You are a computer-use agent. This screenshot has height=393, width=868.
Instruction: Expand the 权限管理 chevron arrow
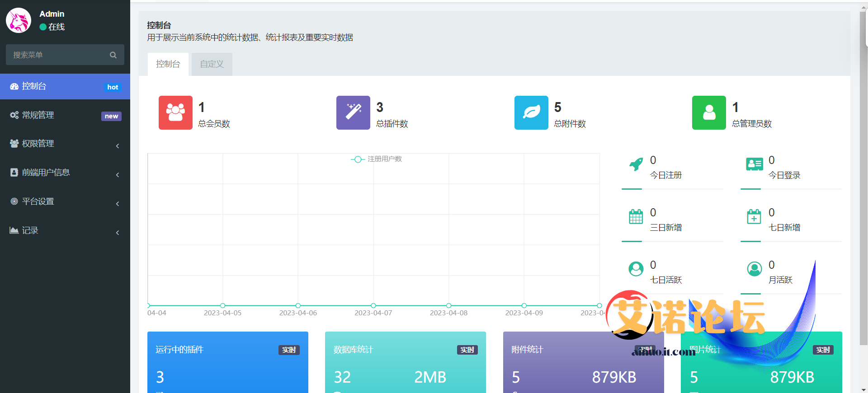(x=118, y=146)
